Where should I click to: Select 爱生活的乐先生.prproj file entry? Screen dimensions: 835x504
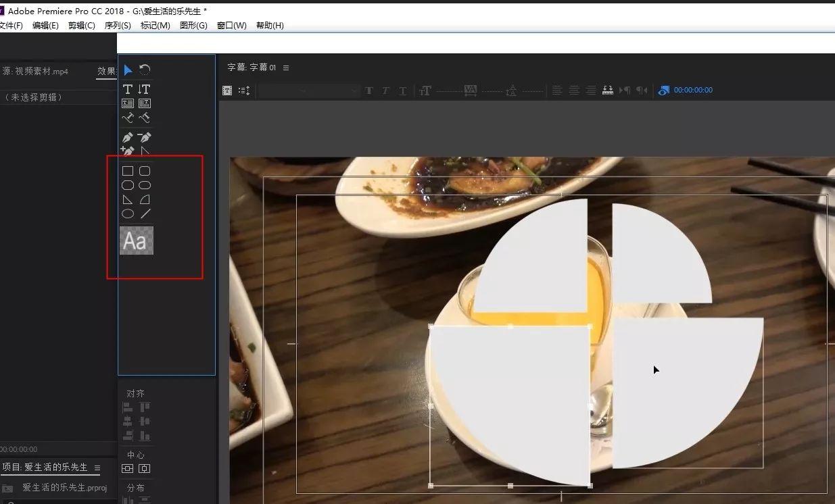pos(64,488)
